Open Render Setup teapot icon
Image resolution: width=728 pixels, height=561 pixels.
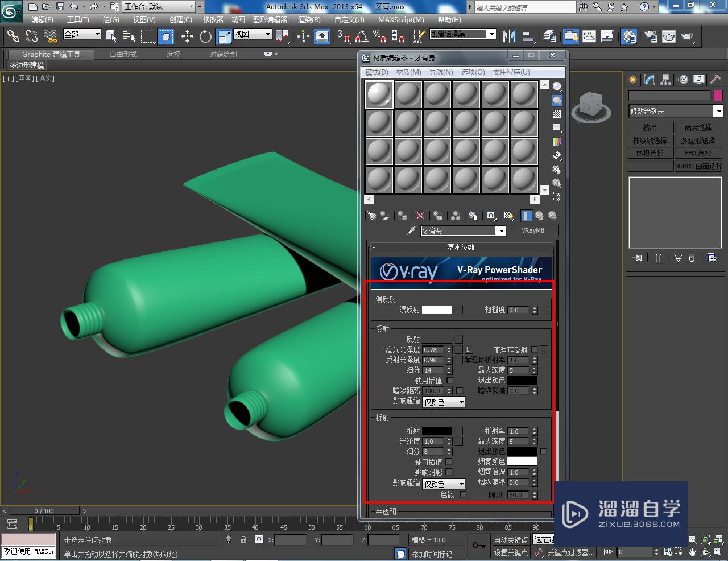pyautogui.click(x=651, y=36)
